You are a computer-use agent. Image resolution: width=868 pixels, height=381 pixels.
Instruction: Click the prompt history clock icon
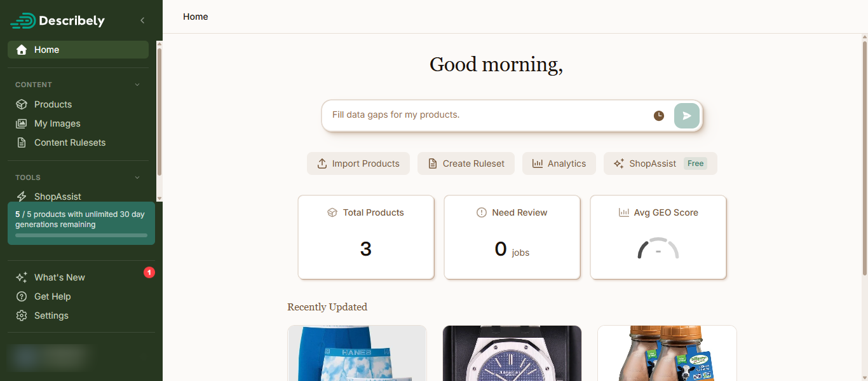pos(659,116)
